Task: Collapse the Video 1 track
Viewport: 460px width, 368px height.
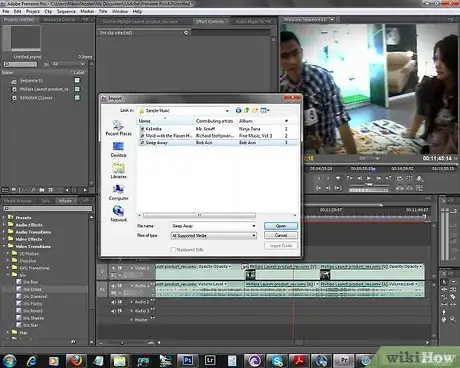Action: point(132,268)
